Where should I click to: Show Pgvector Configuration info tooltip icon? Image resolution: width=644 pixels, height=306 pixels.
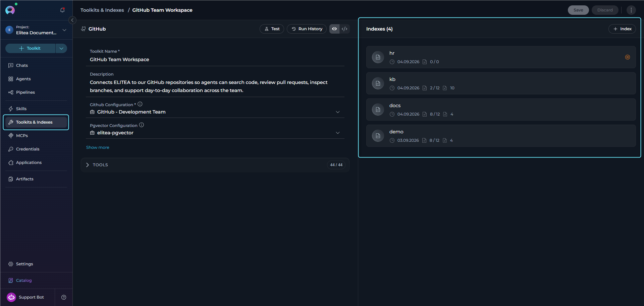pyautogui.click(x=142, y=125)
